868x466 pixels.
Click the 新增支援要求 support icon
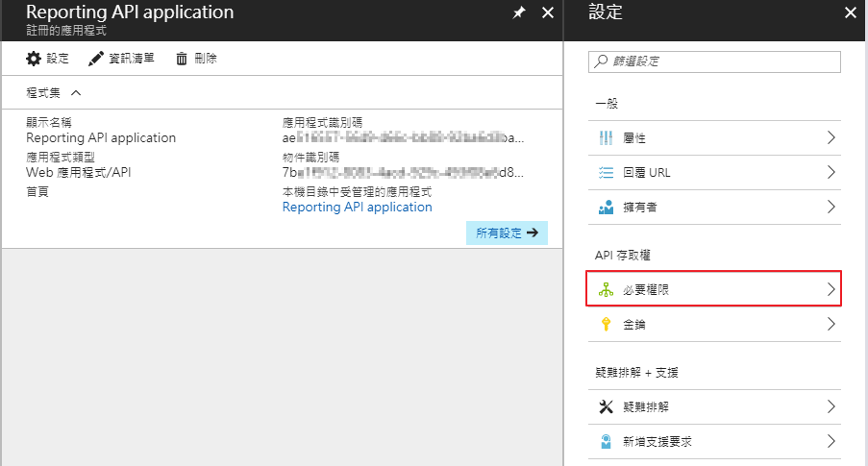(606, 442)
